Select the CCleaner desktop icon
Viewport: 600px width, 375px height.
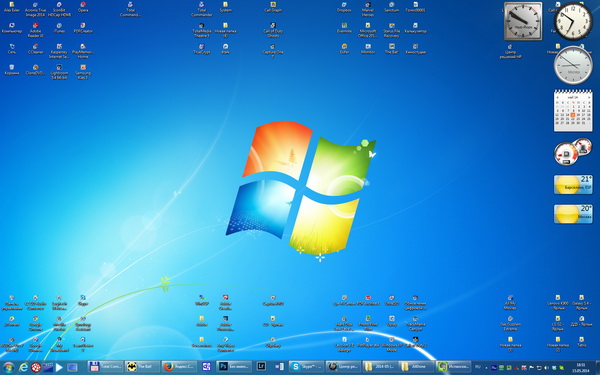click(x=36, y=49)
